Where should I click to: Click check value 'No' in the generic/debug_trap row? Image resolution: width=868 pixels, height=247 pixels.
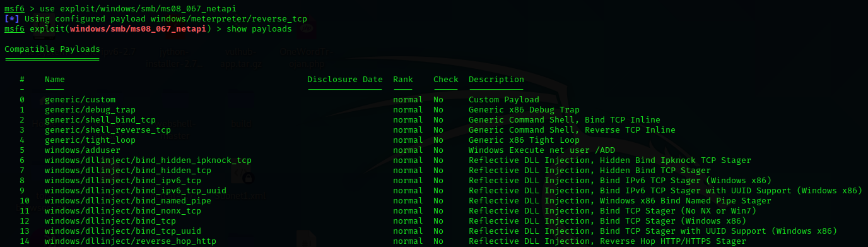coord(438,110)
